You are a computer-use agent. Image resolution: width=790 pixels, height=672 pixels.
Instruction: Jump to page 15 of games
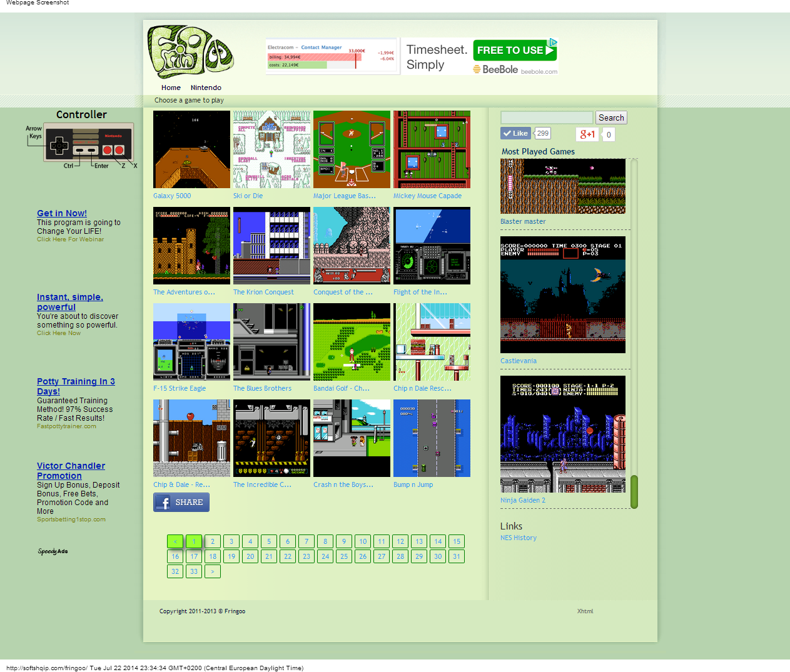[x=457, y=541]
